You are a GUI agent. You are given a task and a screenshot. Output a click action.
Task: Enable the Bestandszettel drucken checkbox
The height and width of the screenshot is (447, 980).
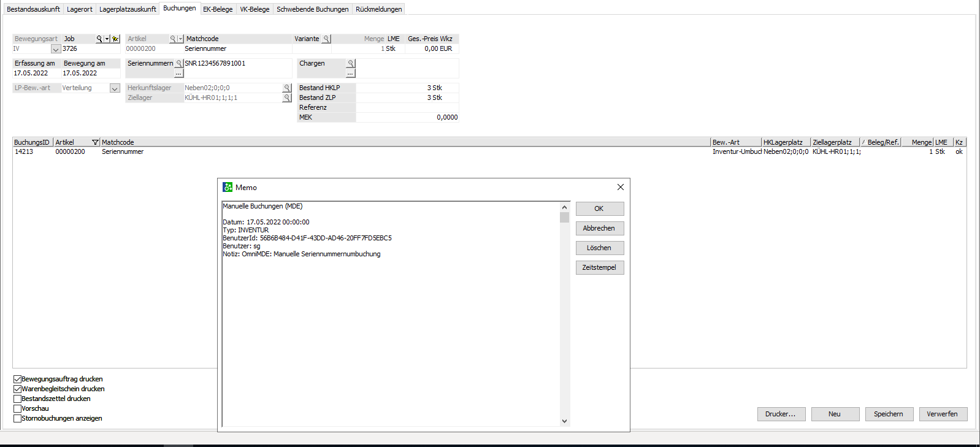[18, 399]
